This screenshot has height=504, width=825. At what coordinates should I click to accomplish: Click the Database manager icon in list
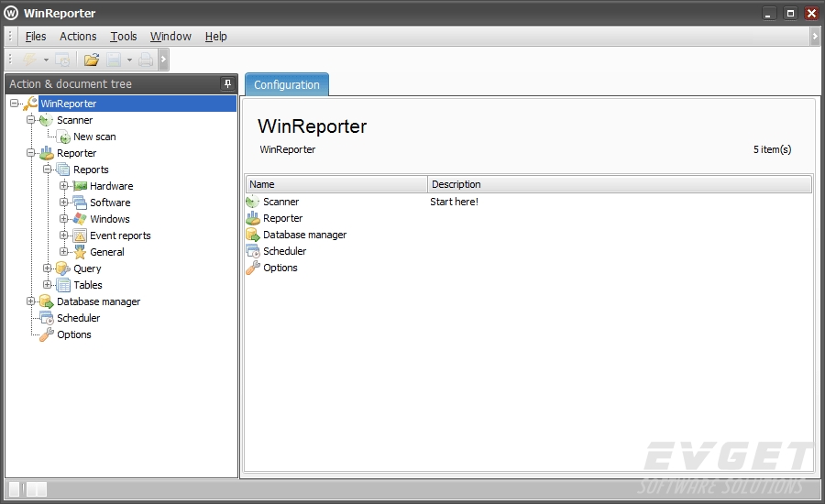click(x=253, y=235)
